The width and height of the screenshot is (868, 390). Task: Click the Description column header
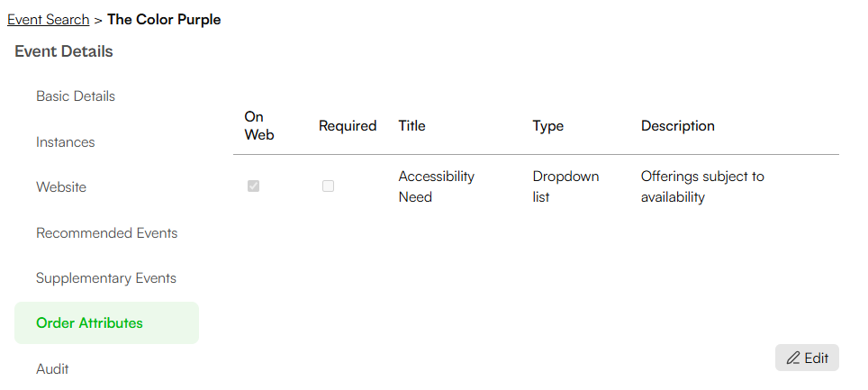pos(678,126)
